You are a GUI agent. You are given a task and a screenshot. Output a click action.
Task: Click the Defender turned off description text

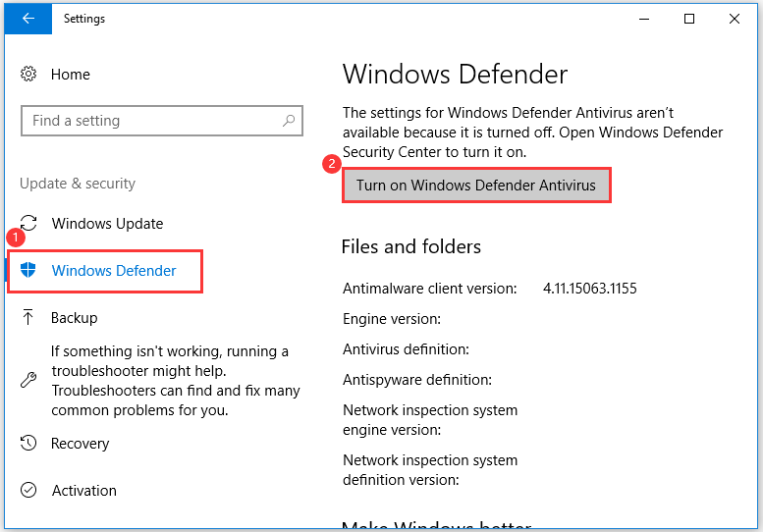tap(533, 133)
